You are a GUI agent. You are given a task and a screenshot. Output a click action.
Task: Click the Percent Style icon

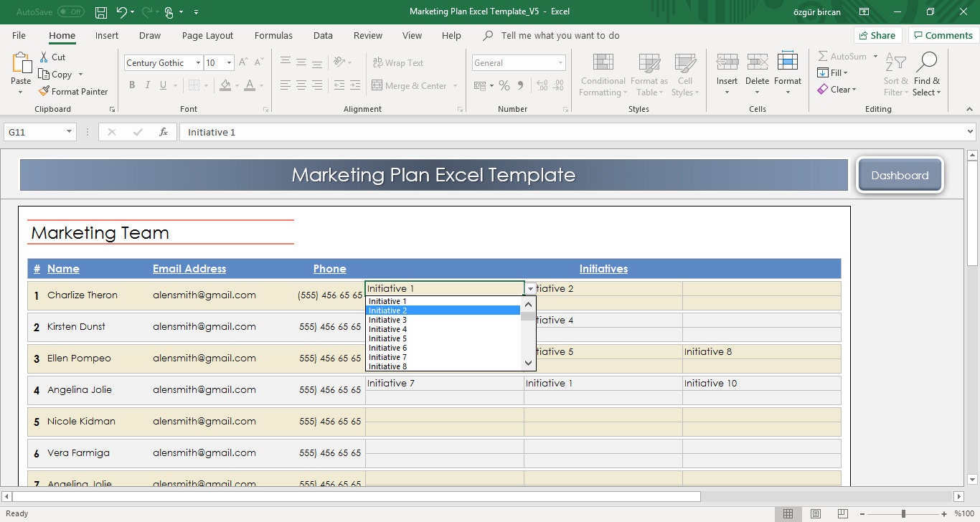pos(504,85)
